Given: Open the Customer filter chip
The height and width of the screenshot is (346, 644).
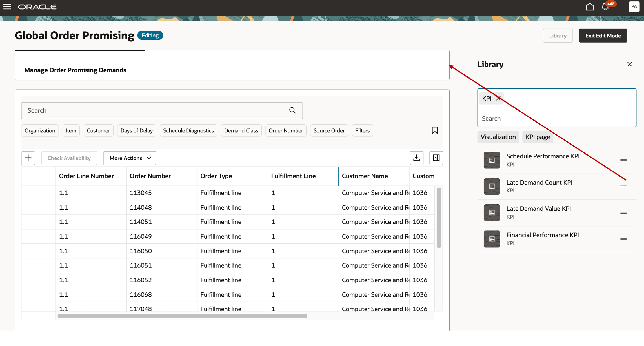Looking at the screenshot, I should point(98,130).
